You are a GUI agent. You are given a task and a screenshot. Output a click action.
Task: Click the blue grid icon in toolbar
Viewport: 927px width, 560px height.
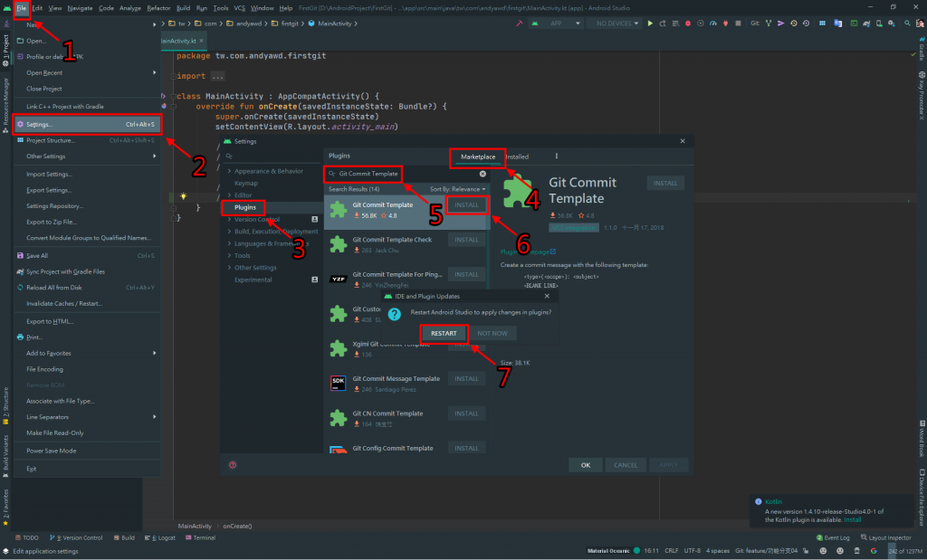[x=822, y=24]
